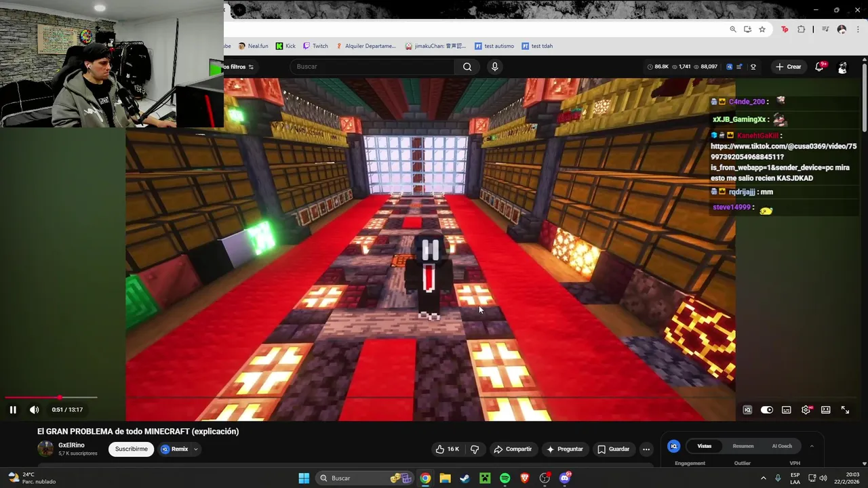
Task: Click vidIQ logo in side panel
Action: point(674,446)
